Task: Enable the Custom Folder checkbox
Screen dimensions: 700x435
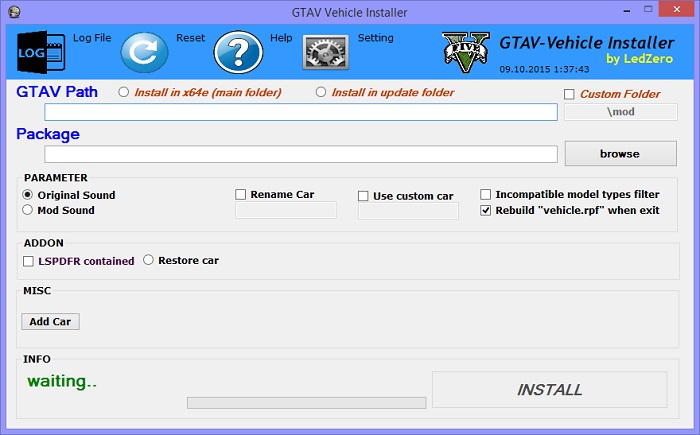Action: (x=570, y=94)
